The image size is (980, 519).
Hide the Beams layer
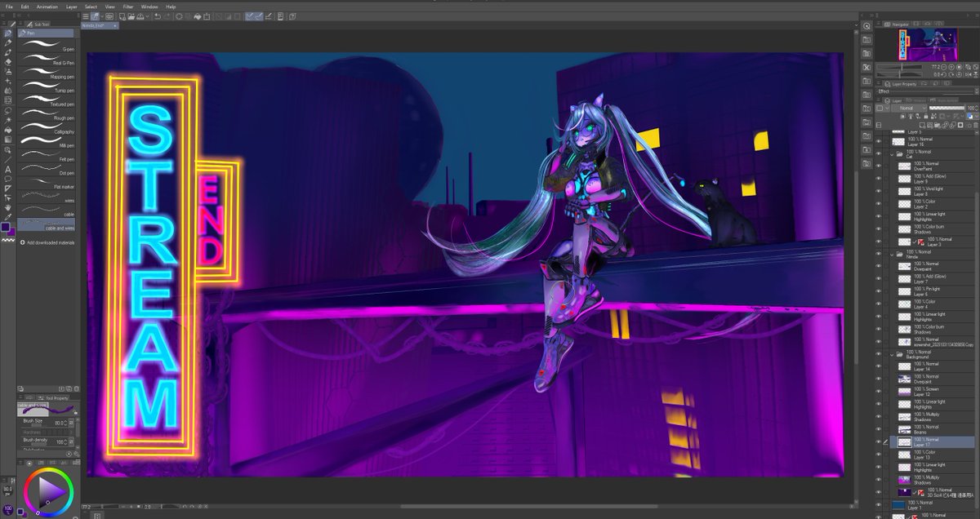pos(879,429)
